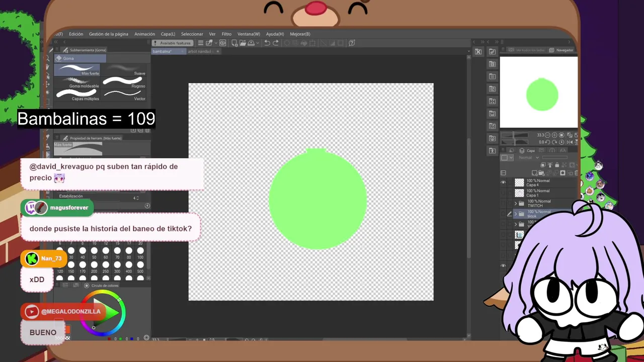Click the X icon atop the right dock
This screenshot has width=644, height=362.
coord(478,52)
